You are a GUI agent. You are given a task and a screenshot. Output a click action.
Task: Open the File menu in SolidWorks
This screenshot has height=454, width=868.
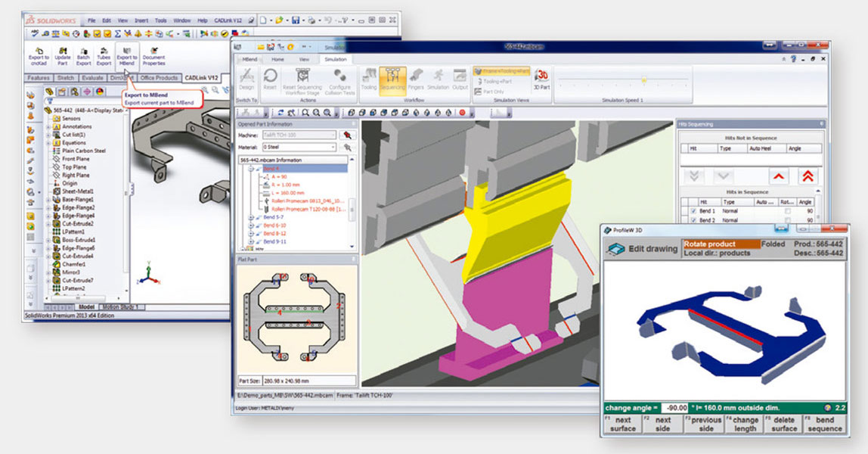[x=91, y=20]
